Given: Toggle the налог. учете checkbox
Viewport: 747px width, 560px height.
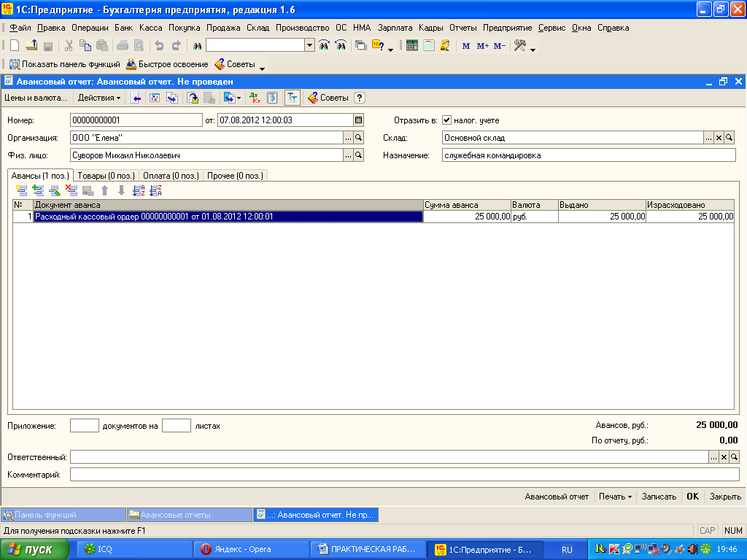Looking at the screenshot, I should [x=447, y=120].
